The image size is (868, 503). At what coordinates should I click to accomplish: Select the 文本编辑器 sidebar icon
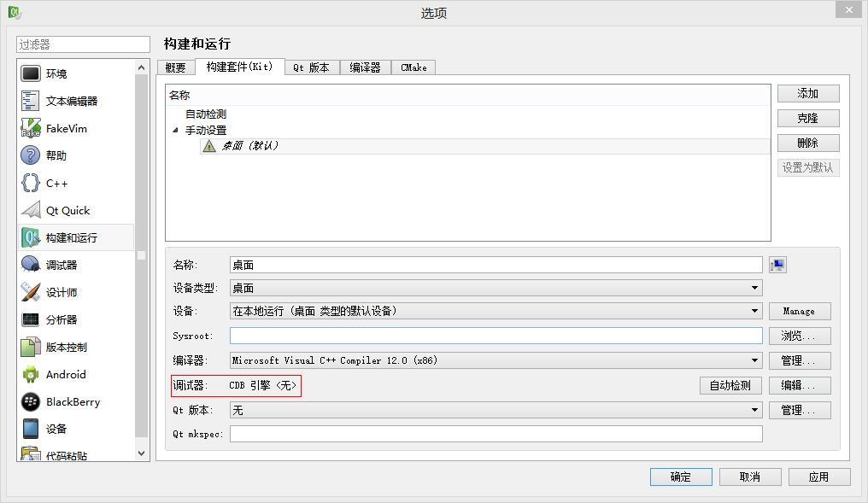coord(31,101)
